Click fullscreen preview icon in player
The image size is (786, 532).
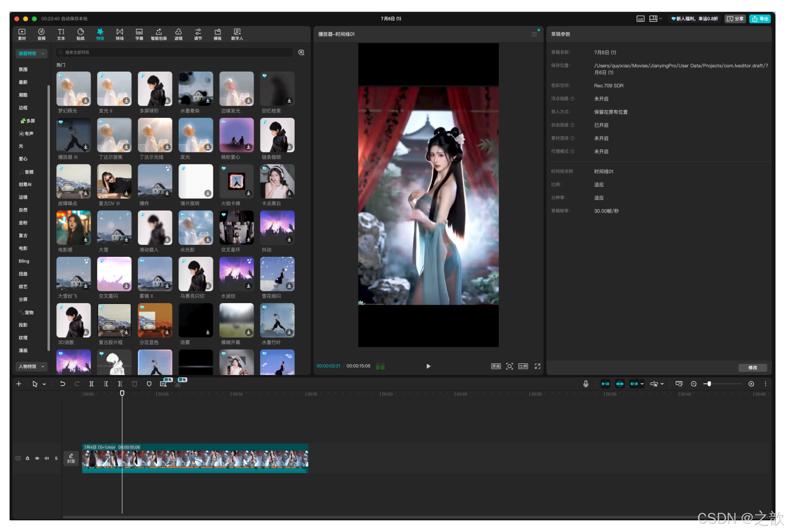[537, 366]
